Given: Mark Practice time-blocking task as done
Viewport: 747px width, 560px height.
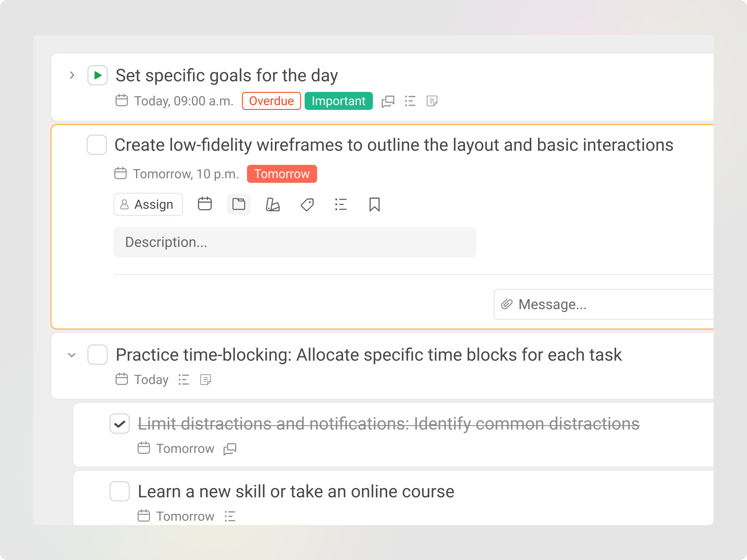Looking at the screenshot, I should coord(98,355).
